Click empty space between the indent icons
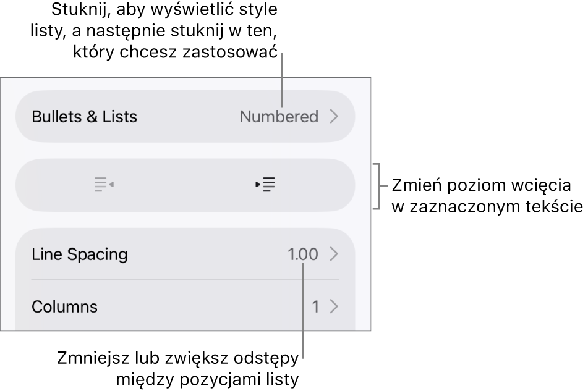Viewport: 588px width, 391px height. click(x=185, y=185)
